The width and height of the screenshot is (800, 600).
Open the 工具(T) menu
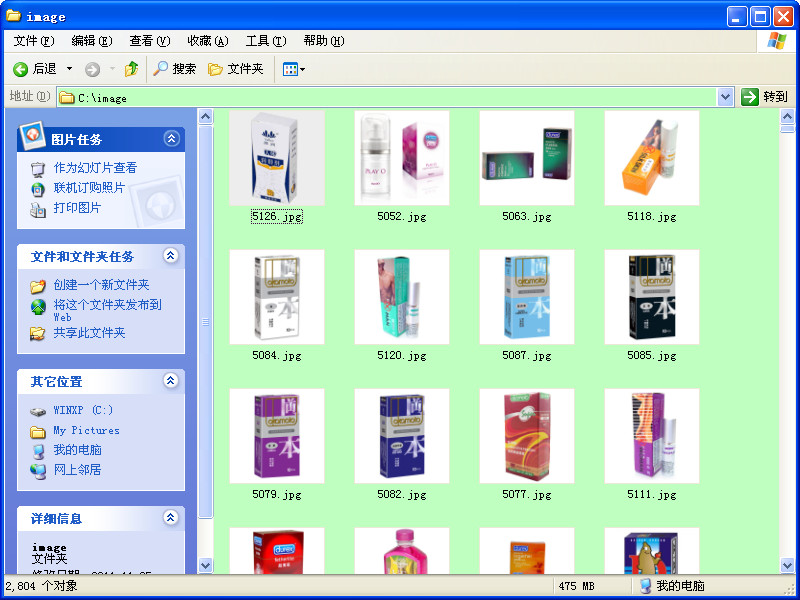pyautogui.click(x=266, y=41)
